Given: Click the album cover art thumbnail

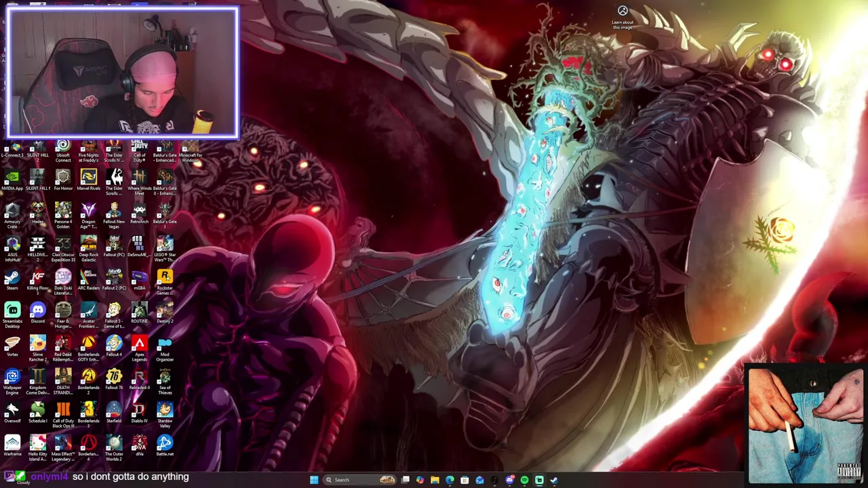Looking at the screenshot, I should click(804, 425).
